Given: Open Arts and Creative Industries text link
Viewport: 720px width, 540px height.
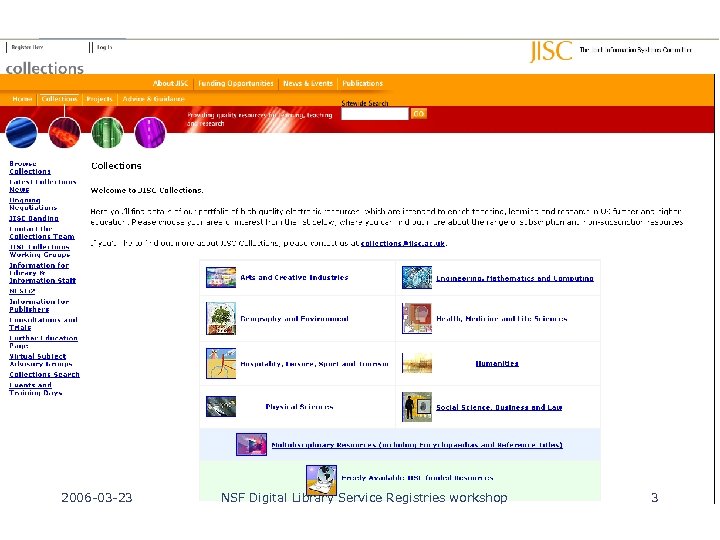Looking at the screenshot, I should coord(294,277).
